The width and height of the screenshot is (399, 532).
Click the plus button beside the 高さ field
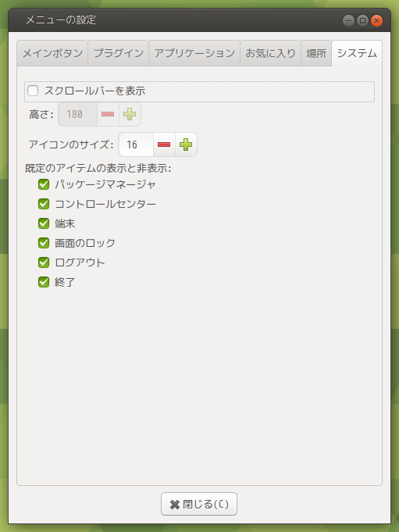coord(130,114)
